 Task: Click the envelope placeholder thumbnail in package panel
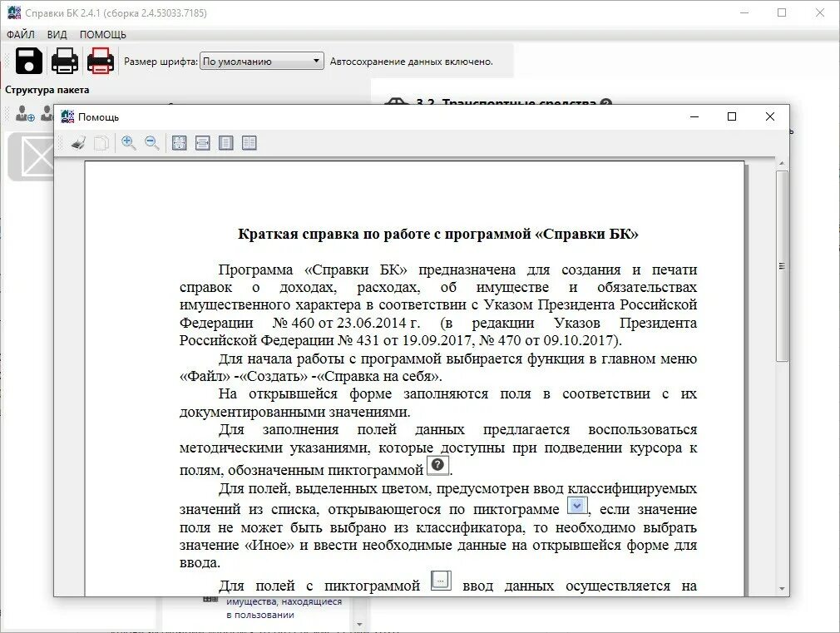click(x=32, y=156)
